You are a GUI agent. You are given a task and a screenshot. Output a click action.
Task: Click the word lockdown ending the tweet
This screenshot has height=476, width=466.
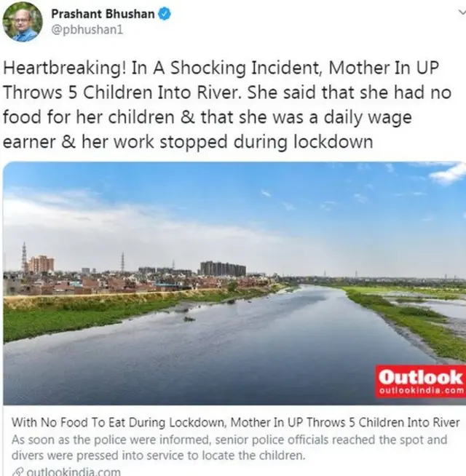(333, 142)
